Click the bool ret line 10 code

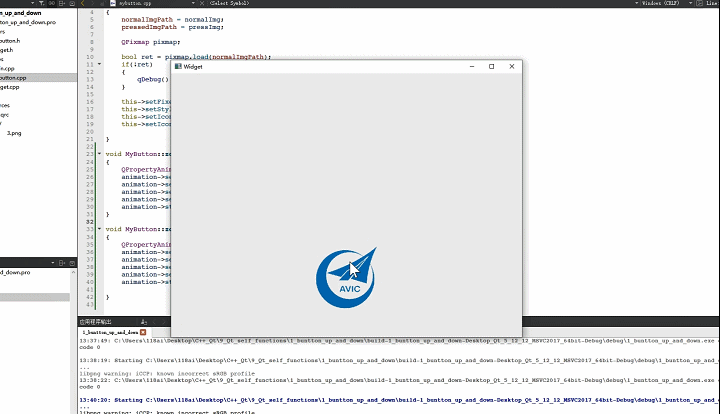(196, 57)
